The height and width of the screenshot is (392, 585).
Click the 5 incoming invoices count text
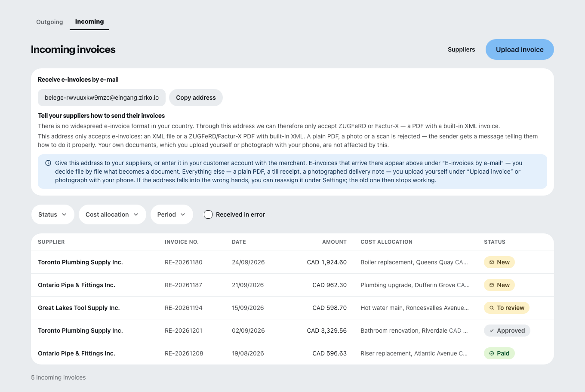[x=58, y=377]
